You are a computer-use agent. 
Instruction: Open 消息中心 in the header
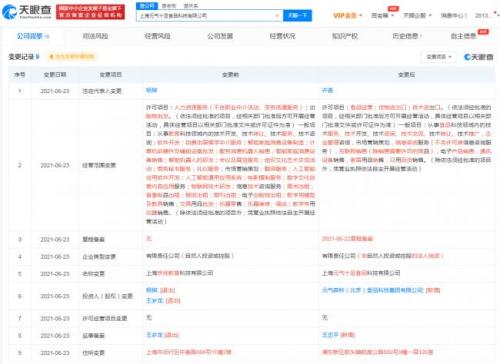pyautogui.click(x=454, y=15)
